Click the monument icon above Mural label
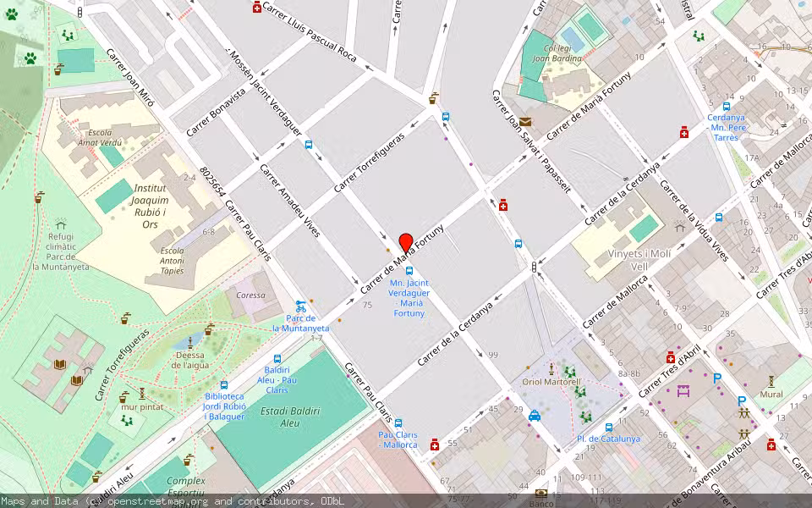 [x=771, y=382]
